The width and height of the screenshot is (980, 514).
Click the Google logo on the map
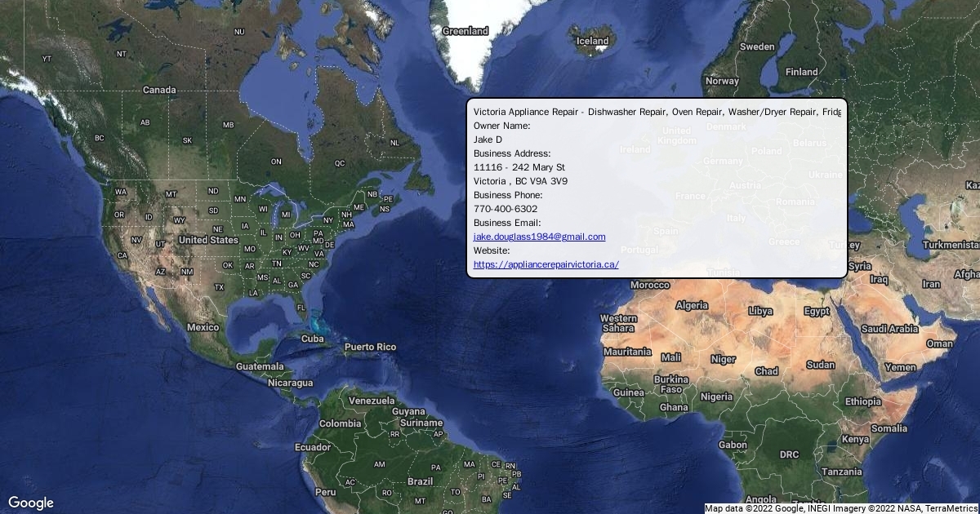pos(31,503)
